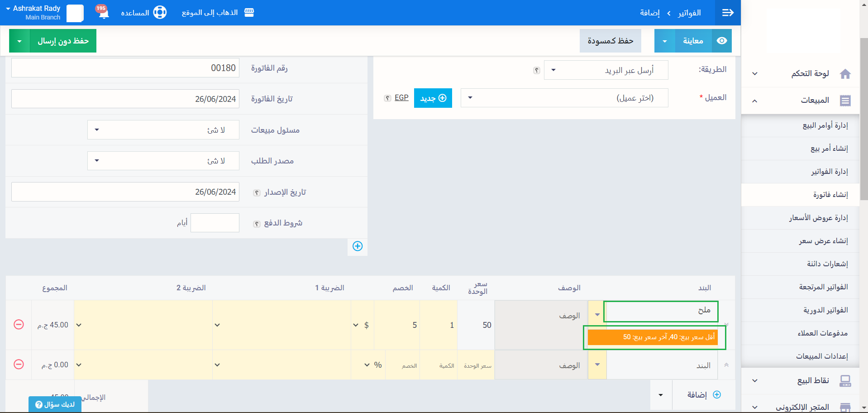
Task: Click the notifications bell icon
Action: coord(104,12)
